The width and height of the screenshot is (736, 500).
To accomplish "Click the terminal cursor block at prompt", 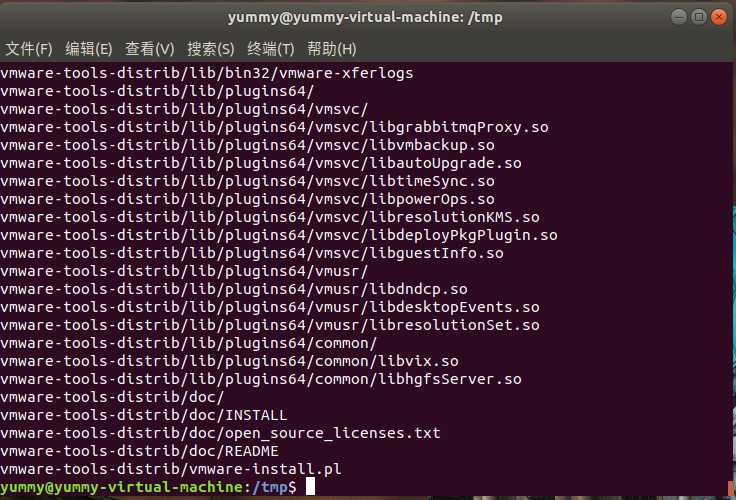I will 310,486.
